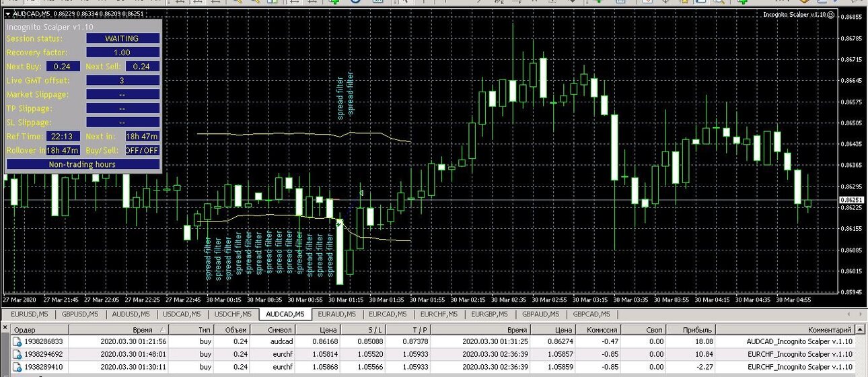
Task: Activate the GBPCAD,M5 chart tab
Action: pyautogui.click(x=593, y=314)
